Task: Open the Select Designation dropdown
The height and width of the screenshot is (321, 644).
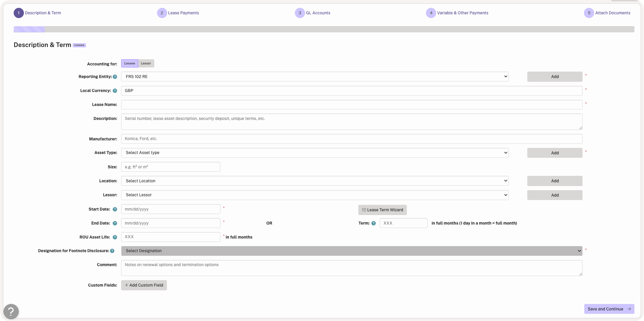Action: point(352,251)
